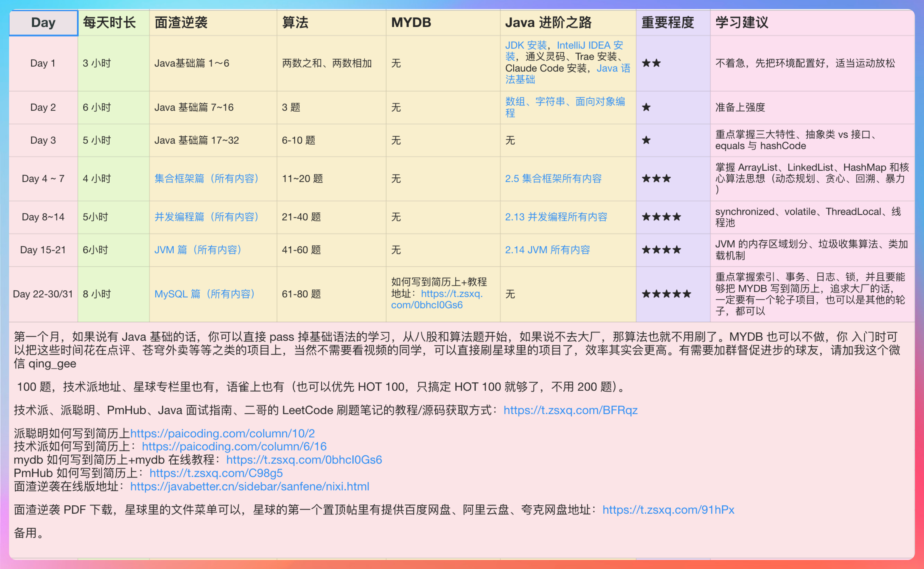Screen dimensions: 924x569
Task: Click the Java 语法基础 link
Action: pyautogui.click(x=613, y=68)
